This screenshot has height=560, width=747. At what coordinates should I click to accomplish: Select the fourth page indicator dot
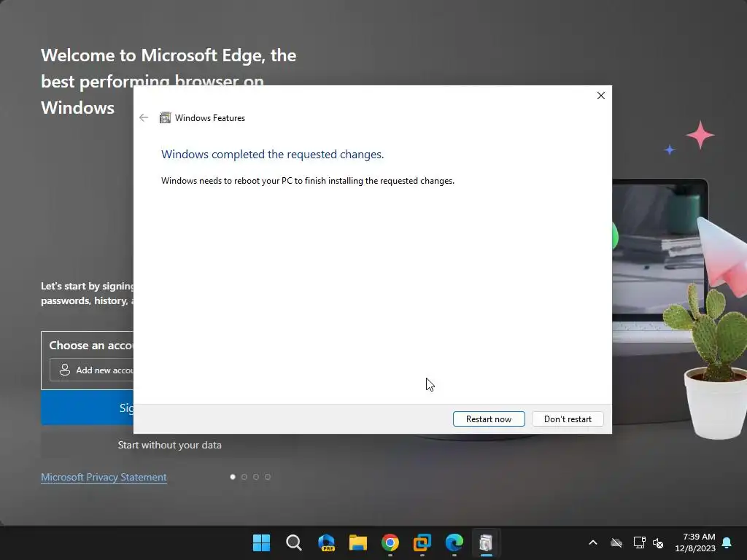[268, 477]
